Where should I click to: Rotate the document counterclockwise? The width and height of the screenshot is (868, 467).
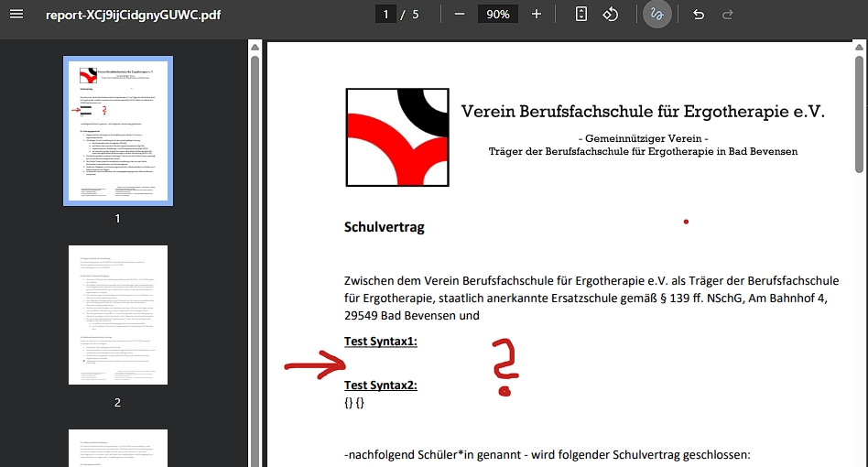pos(611,15)
